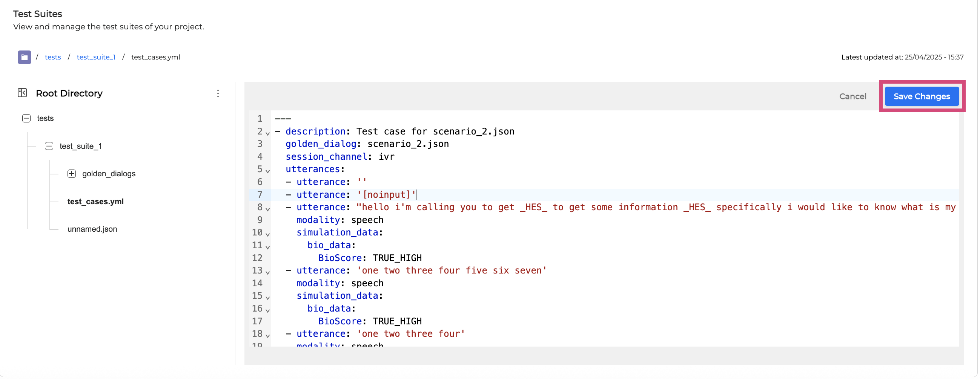The image size is (980, 379).
Task: Select test_cases.yml in the file tree
Action: coord(95,202)
